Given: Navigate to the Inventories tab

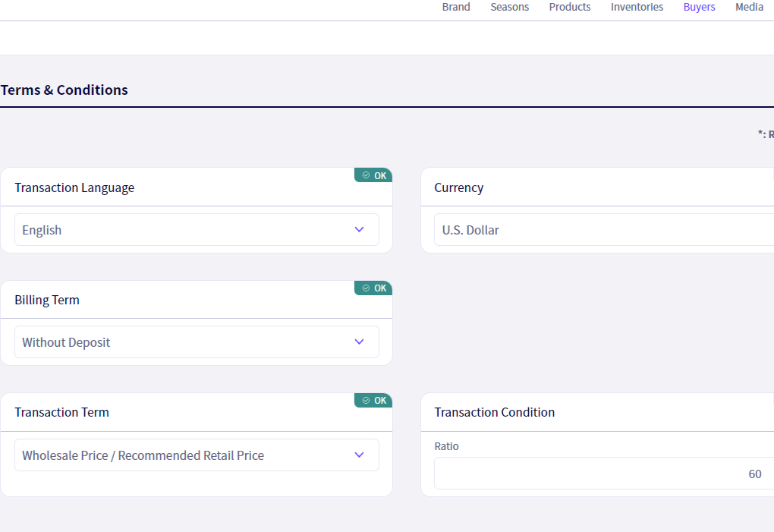Looking at the screenshot, I should pyautogui.click(x=637, y=7).
